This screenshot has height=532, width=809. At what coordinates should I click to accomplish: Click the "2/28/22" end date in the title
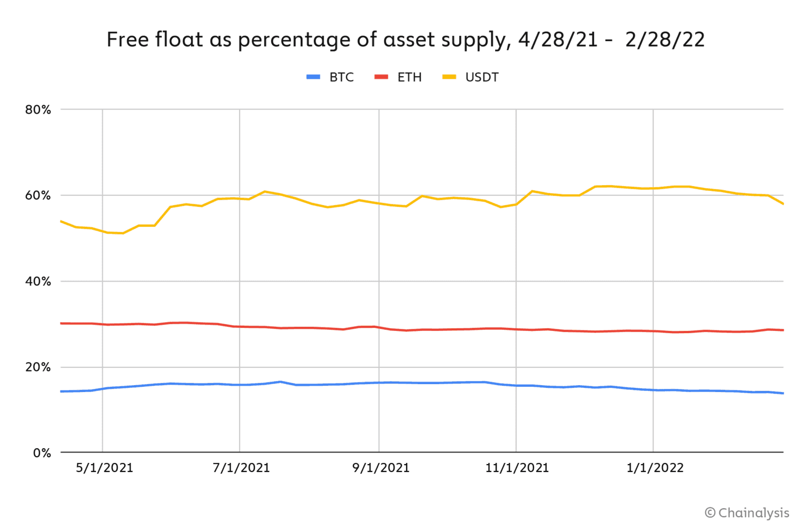[x=665, y=40]
